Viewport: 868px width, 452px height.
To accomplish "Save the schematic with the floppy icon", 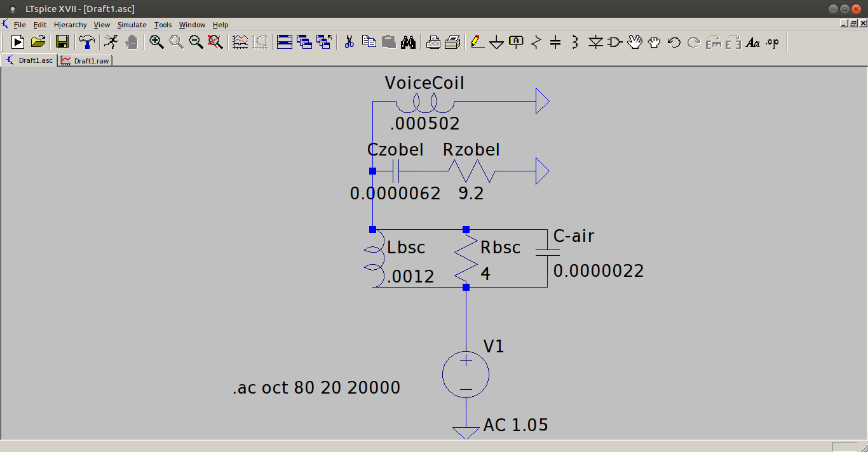I will tap(62, 42).
